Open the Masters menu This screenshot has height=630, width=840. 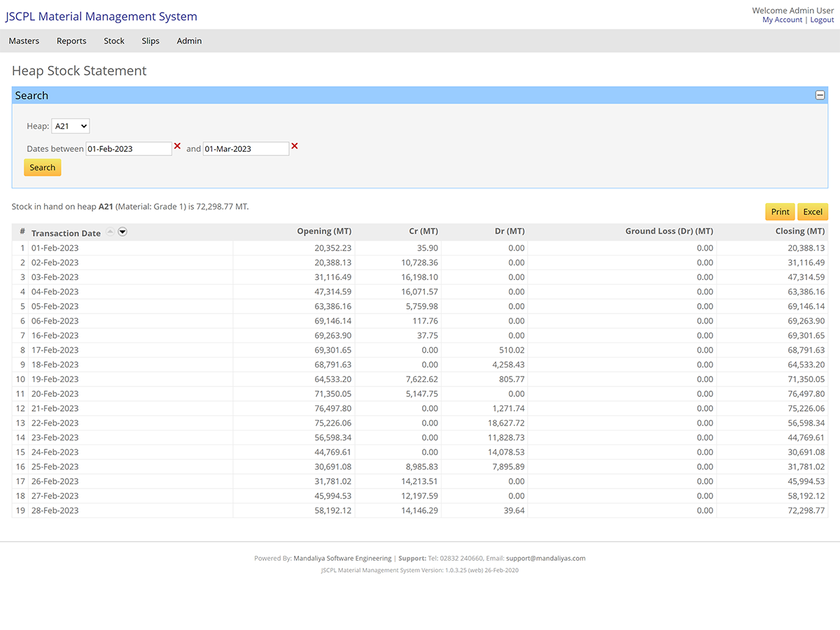[x=24, y=41]
